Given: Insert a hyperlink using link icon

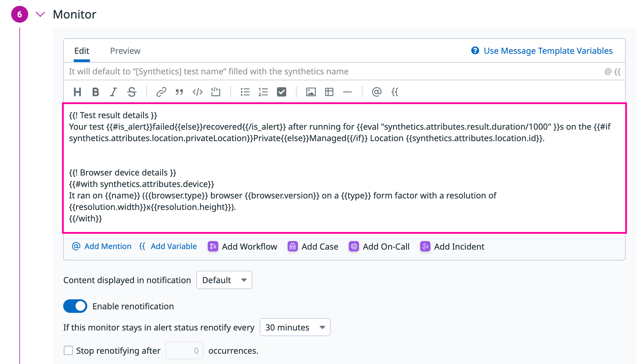Looking at the screenshot, I should 161,92.
